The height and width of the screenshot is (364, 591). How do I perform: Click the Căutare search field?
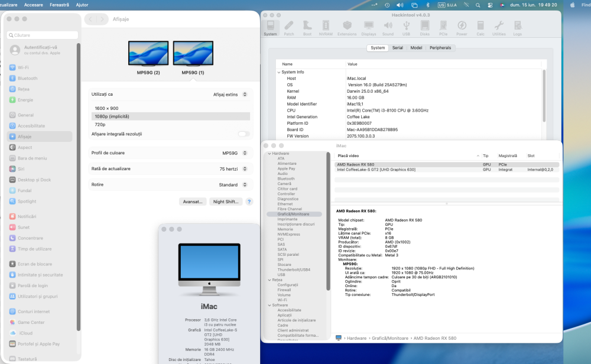pos(42,35)
